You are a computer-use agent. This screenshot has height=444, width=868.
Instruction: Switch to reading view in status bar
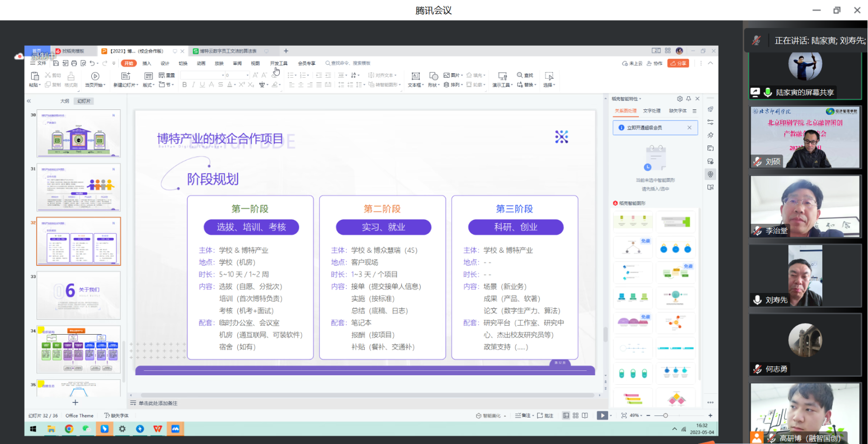(x=585, y=415)
